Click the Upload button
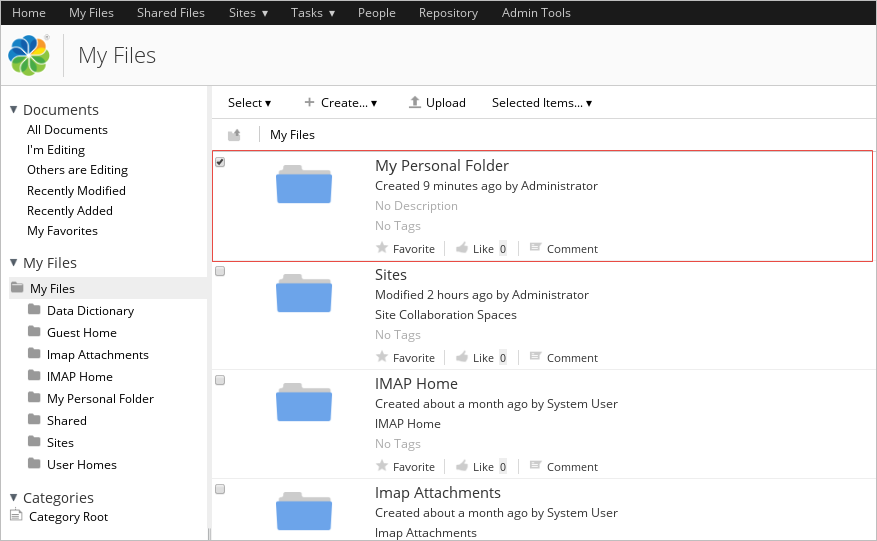 click(x=437, y=103)
